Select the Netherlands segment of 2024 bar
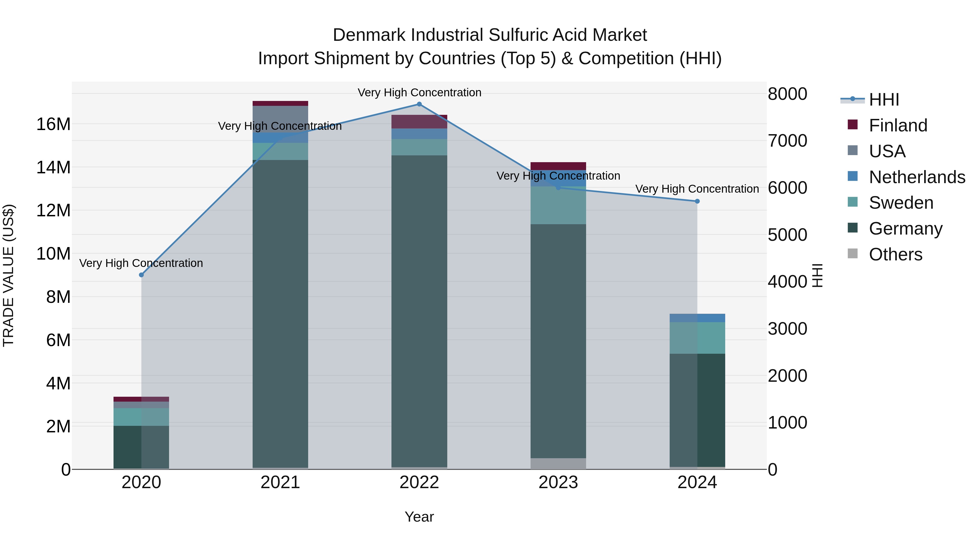980x551 pixels. click(697, 318)
